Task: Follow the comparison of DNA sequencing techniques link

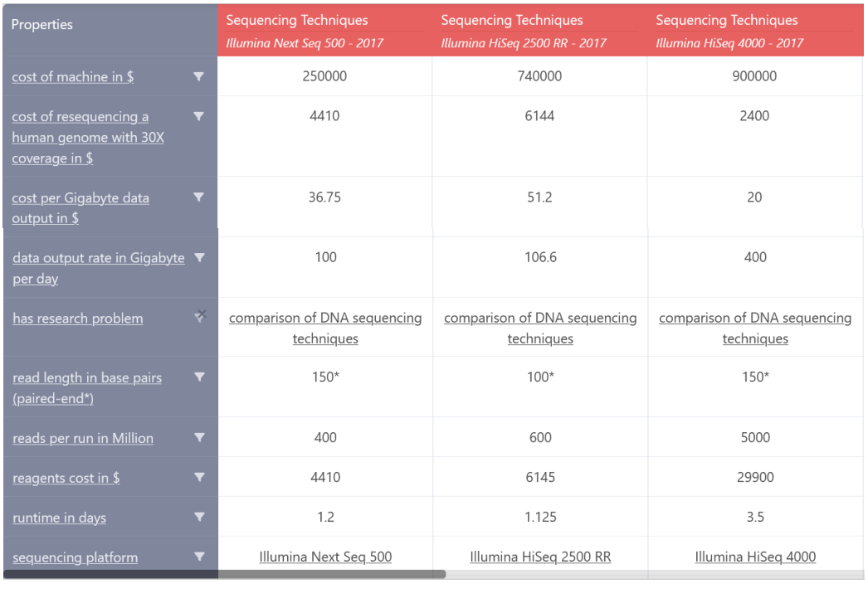Action: point(325,328)
